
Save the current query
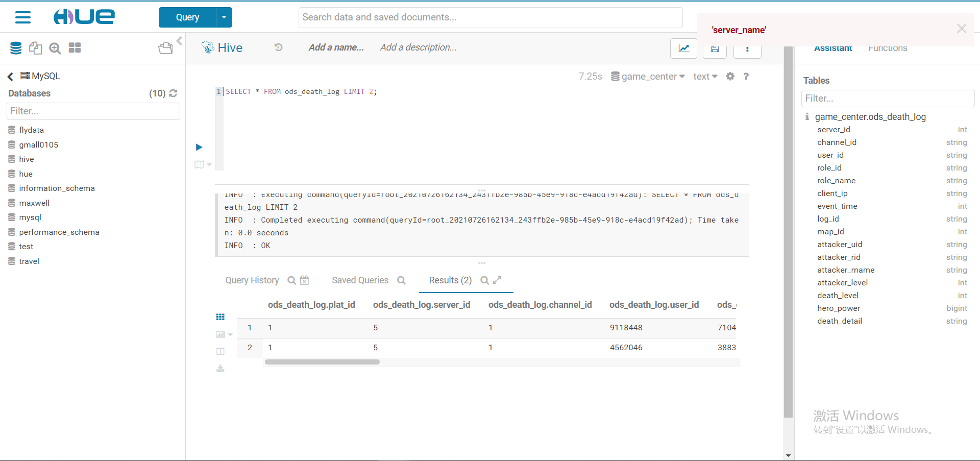715,50
